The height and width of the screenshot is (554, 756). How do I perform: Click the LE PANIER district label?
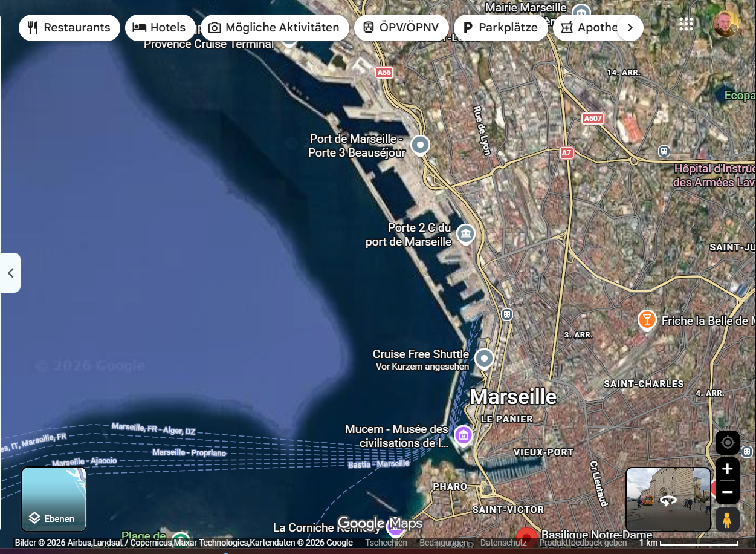(507, 419)
